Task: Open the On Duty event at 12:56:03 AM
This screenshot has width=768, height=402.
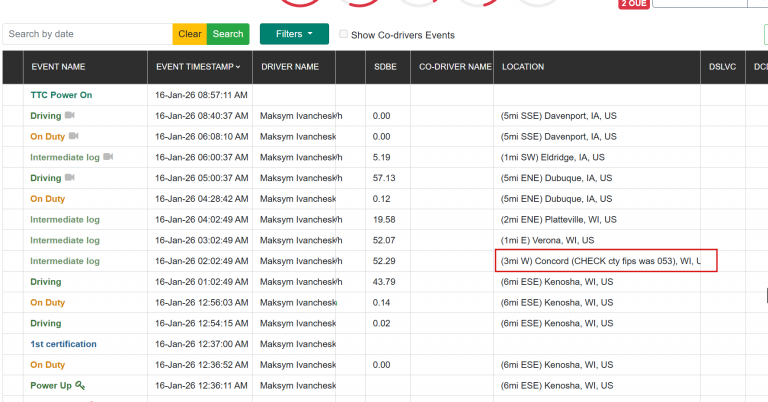Action: pyautogui.click(x=48, y=303)
